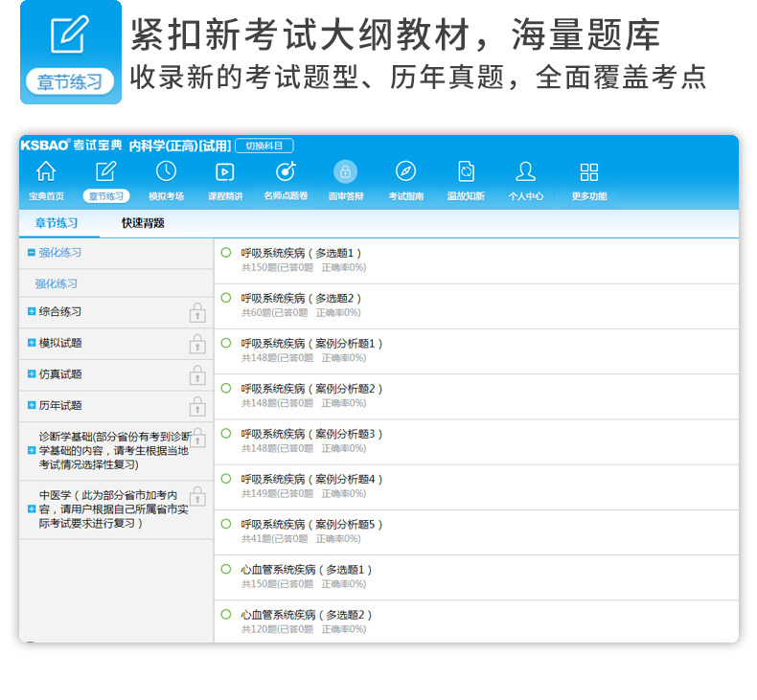This screenshot has width=757, height=700.
Task: Click the 综合练习 label in sidebar
Action: tap(60, 311)
